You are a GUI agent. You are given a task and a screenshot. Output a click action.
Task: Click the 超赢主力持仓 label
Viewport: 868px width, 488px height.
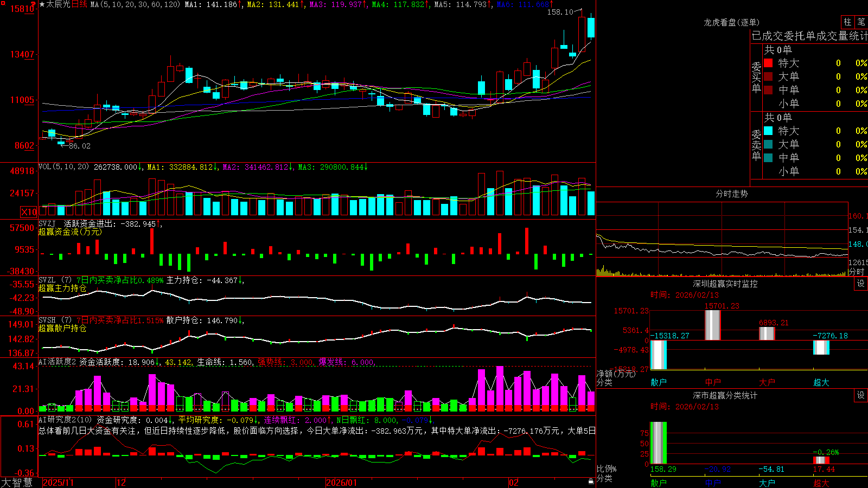[62, 288]
